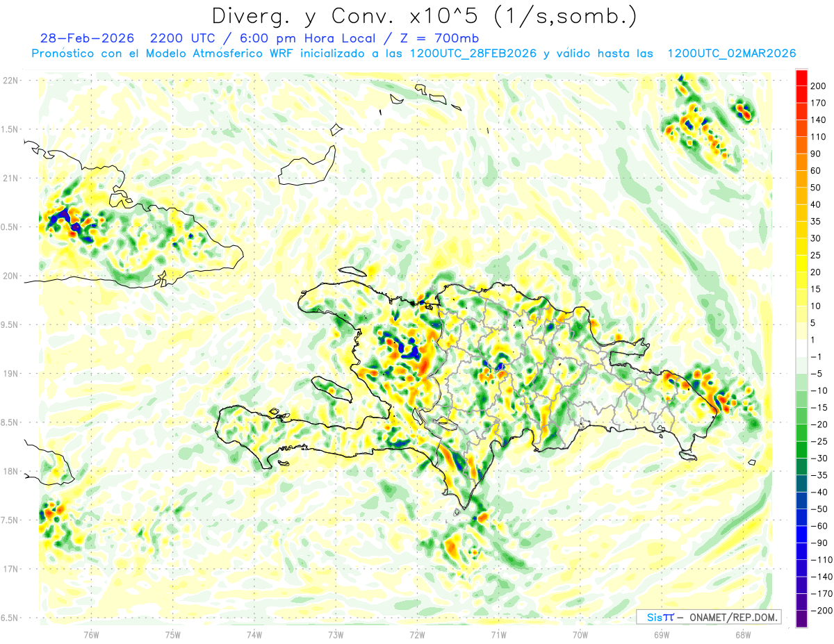Click the '-90' colorbar label
Screen dimensions: 834x644
[819, 543]
